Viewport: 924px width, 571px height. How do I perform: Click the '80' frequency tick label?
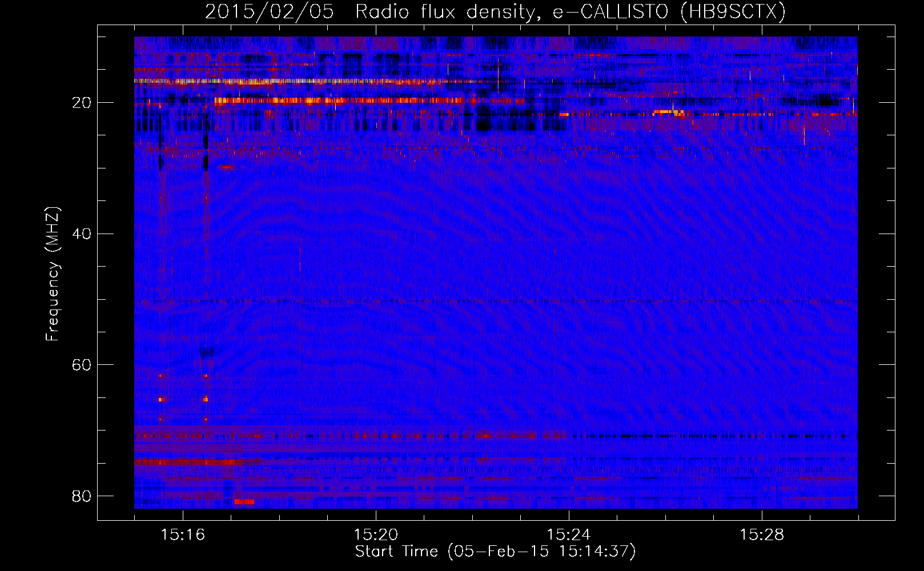[x=82, y=496]
